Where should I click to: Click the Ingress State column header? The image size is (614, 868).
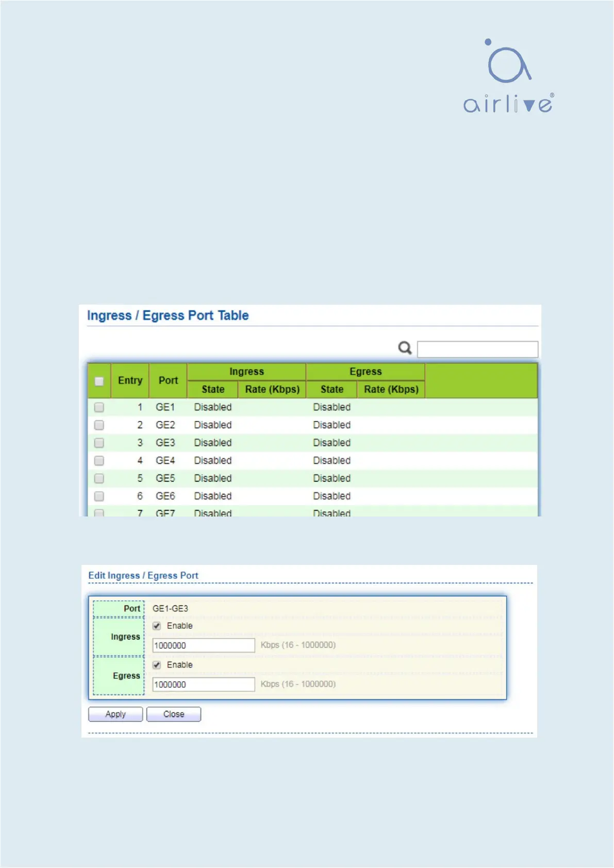213,390
